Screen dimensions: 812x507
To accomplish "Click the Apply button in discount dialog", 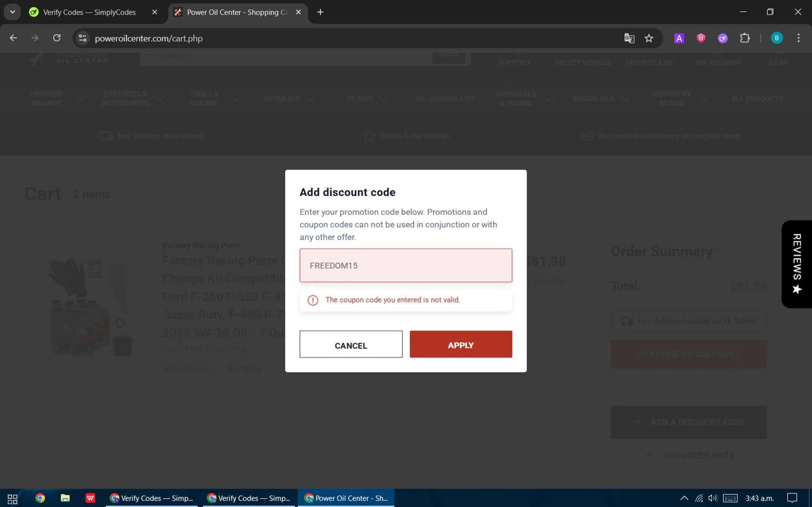I will [461, 345].
